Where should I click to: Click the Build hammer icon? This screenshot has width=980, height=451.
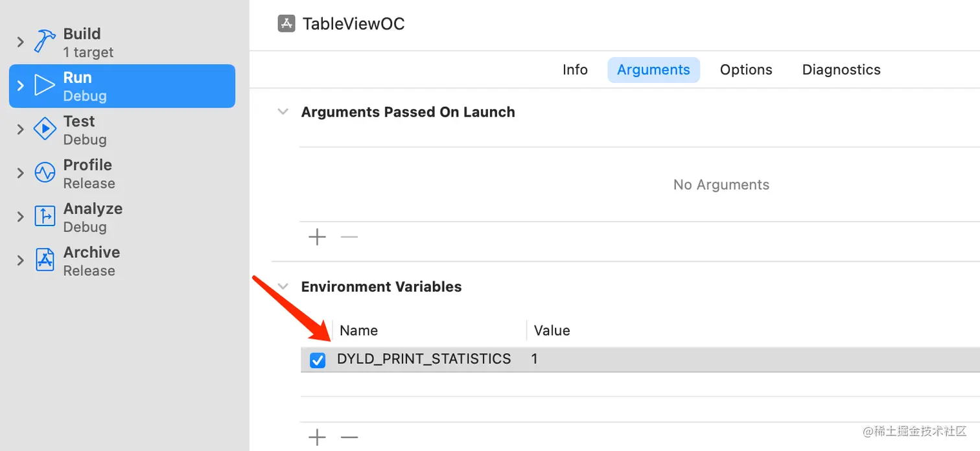tap(45, 42)
